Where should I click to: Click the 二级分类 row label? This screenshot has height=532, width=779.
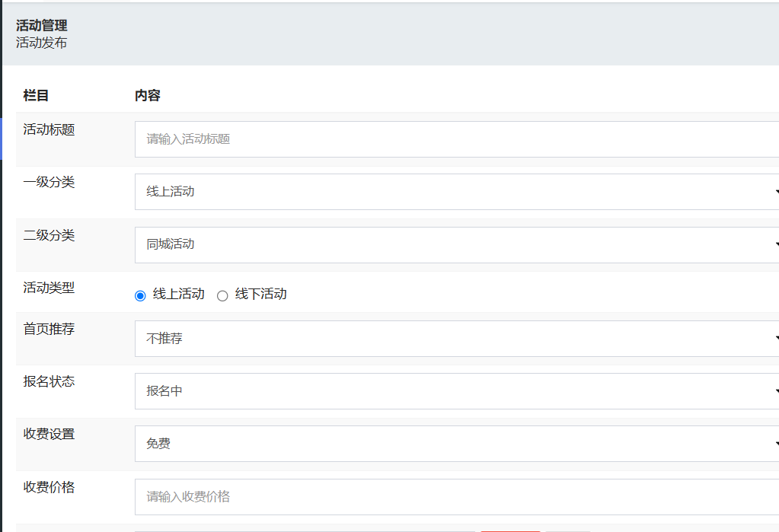pyautogui.click(x=49, y=236)
